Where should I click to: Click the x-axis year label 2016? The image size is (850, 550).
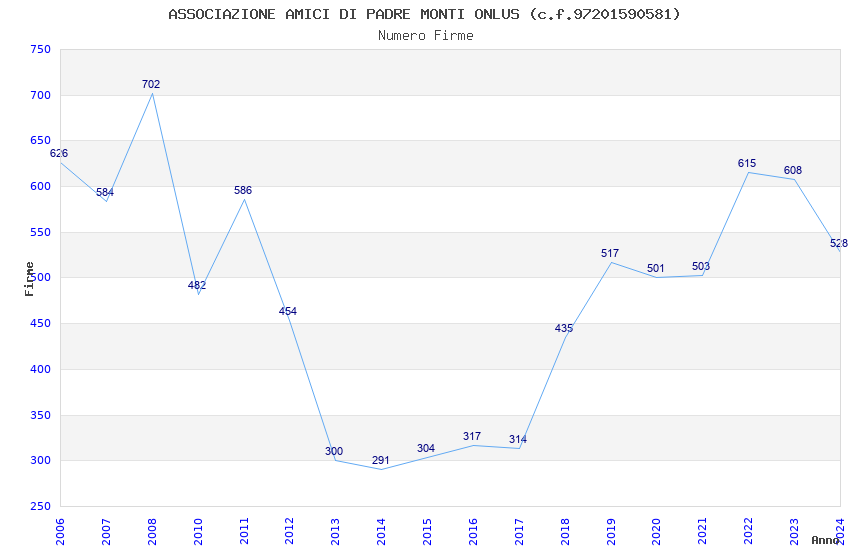473,531
